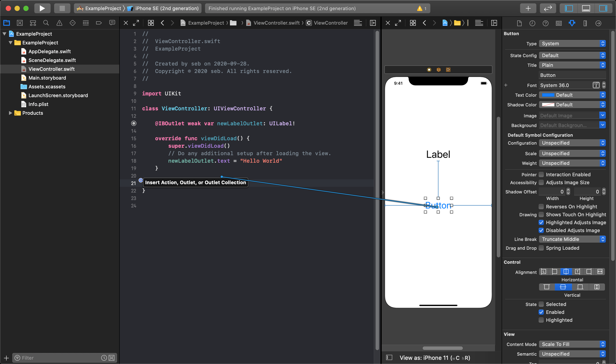616x364 pixels.
Task: Add editor on right in storyboard pane
Action: click(494, 23)
